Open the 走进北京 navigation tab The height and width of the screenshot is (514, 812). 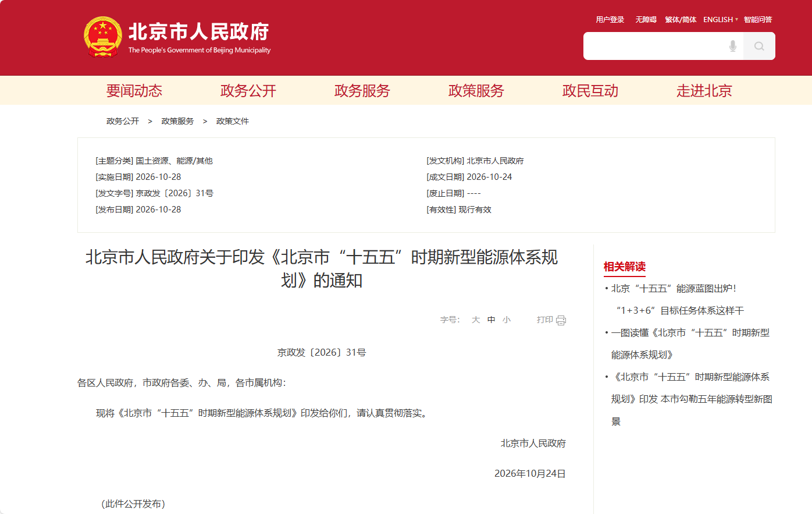click(704, 91)
